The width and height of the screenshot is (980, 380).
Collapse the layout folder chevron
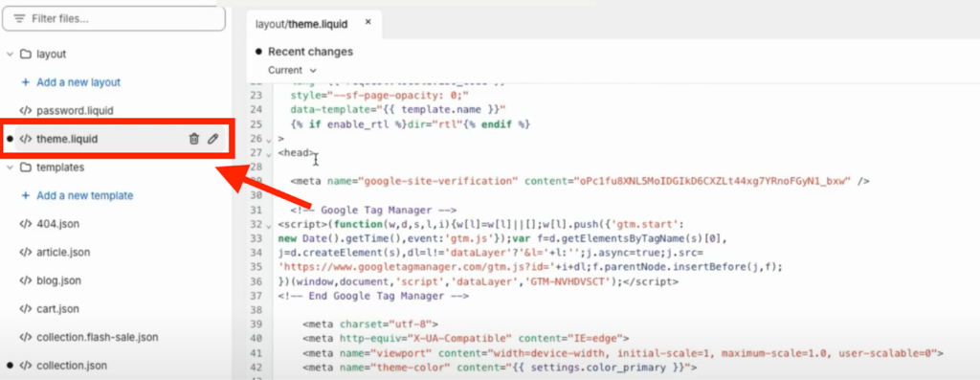10,55
